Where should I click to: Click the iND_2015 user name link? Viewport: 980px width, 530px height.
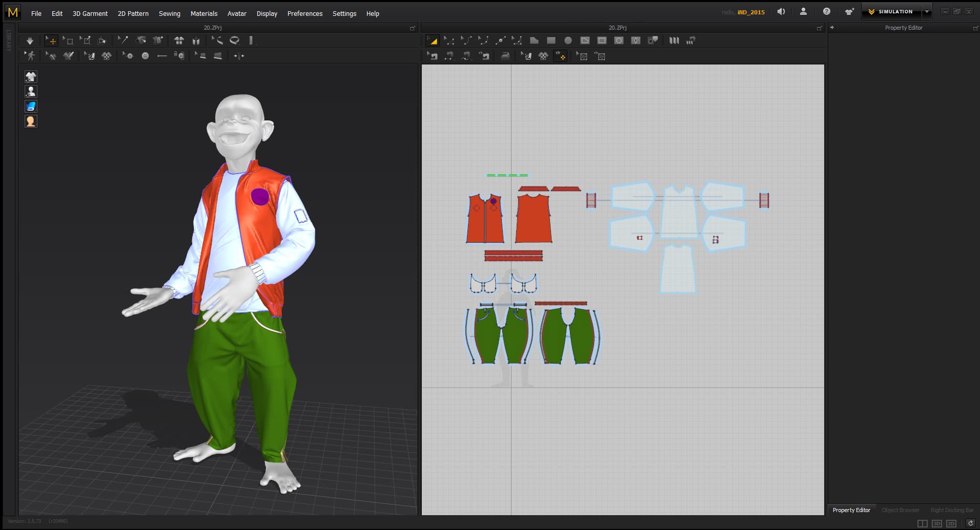(751, 12)
